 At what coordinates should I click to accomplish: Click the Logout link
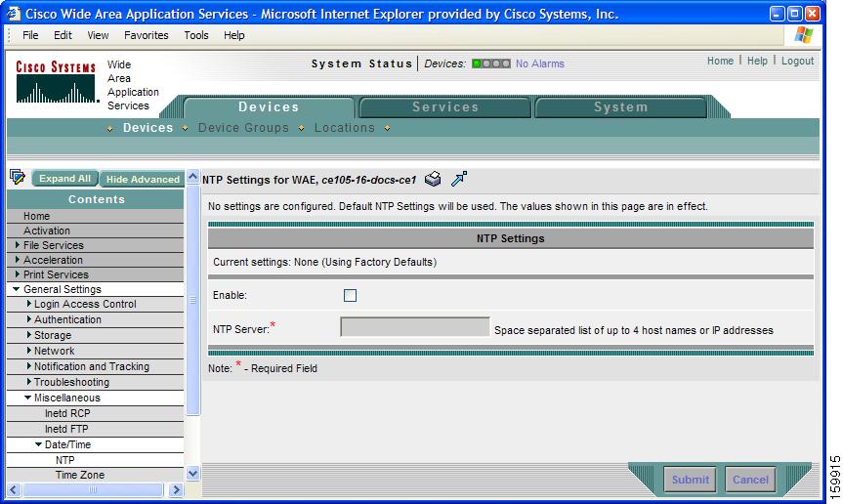tap(797, 61)
